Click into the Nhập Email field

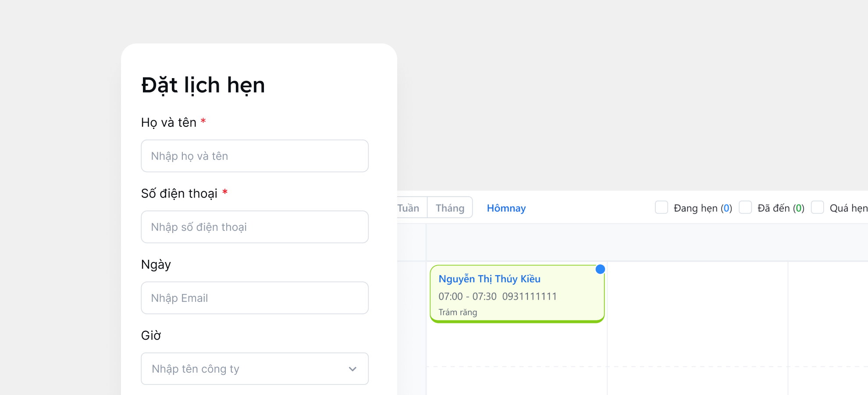coord(254,298)
